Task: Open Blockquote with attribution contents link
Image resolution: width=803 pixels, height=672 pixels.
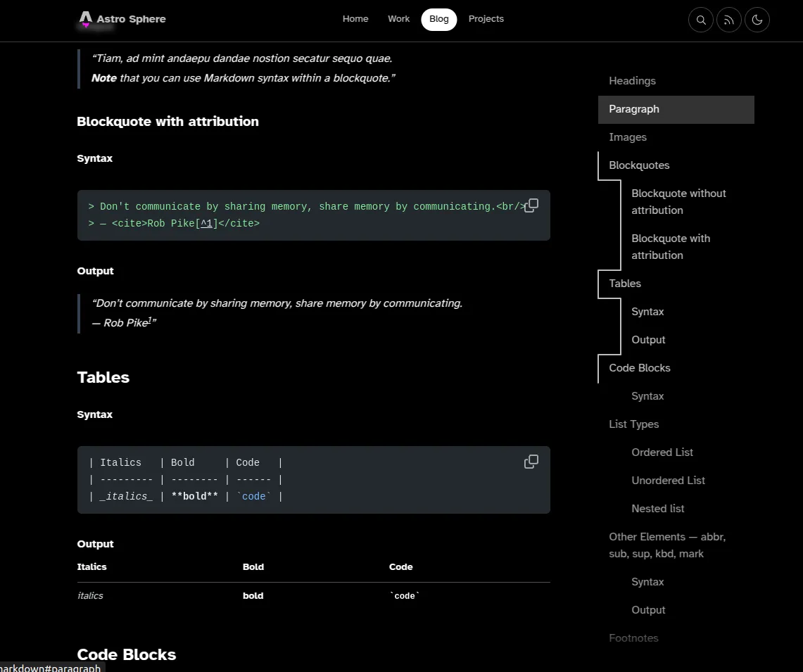Action: tap(671, 247)
